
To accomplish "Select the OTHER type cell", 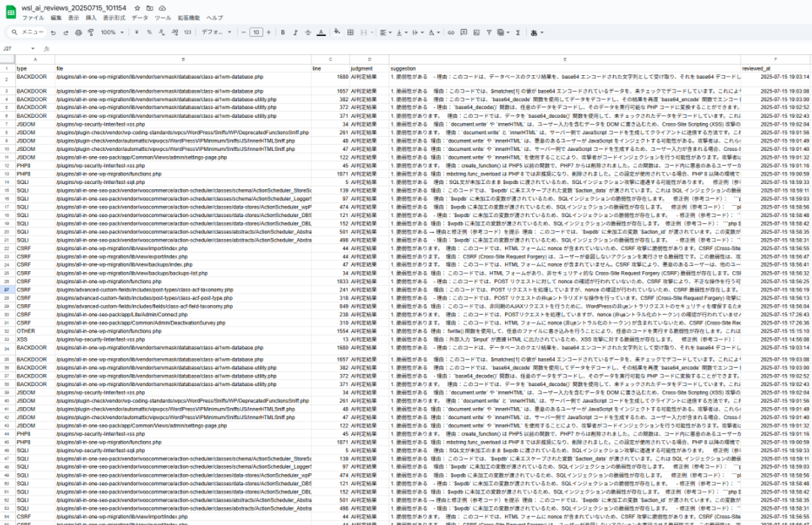I will pos(35,331).
